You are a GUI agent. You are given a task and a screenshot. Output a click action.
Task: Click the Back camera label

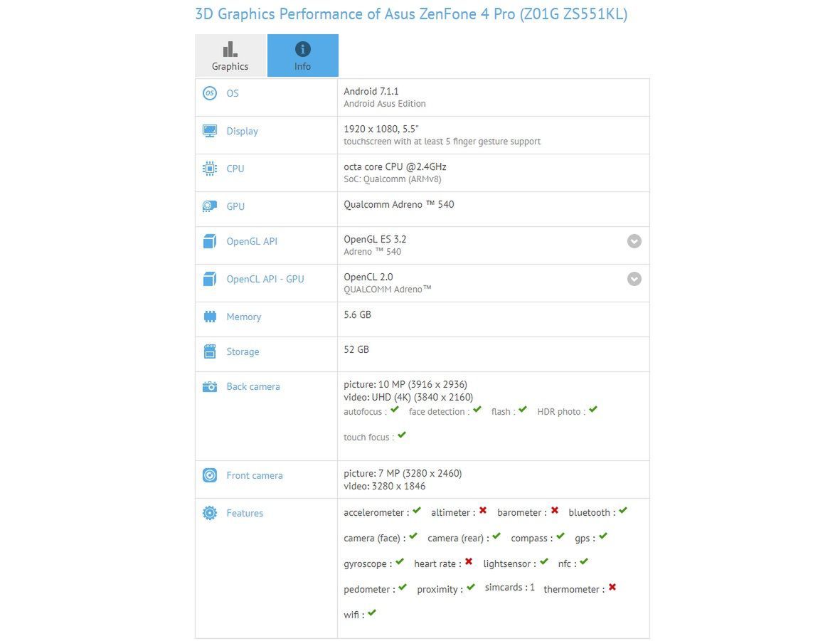[x=253, y=386]
